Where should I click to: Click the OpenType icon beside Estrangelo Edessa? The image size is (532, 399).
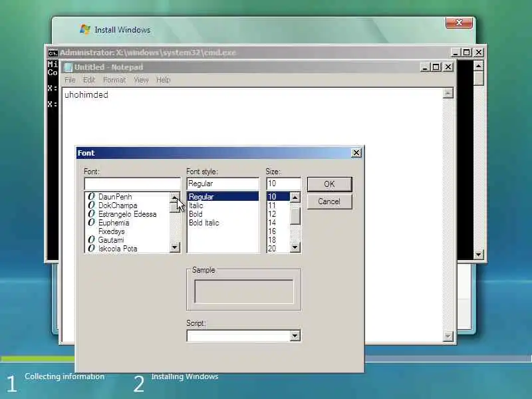(x=91, y=213)
